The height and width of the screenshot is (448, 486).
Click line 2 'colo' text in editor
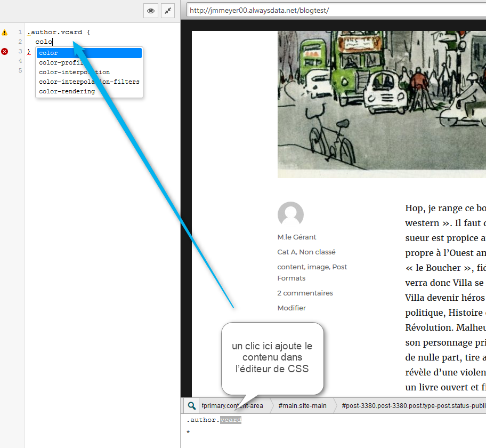pyautogui.click(x=44, y=42)
